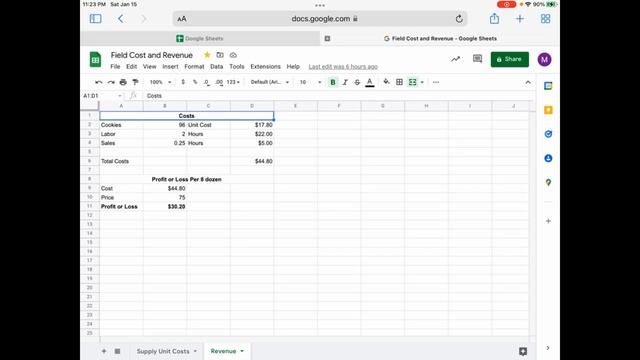Open the Insert menu
Viewport: 640px width, 360px height.
tap(170, 67)
